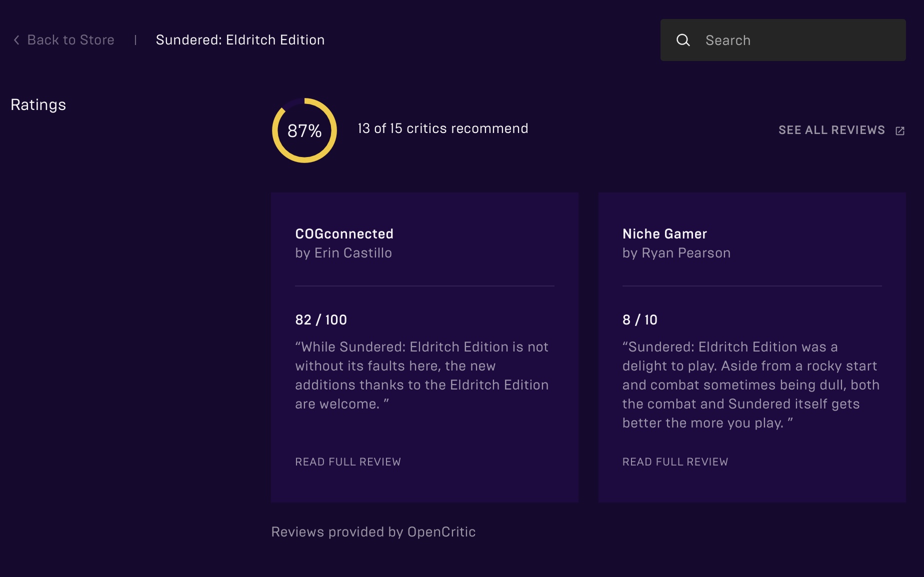The width and height of the screenshot is (924, 577).
Task: Click the Back to Store chevron arrow
Action: coord(16,40)
